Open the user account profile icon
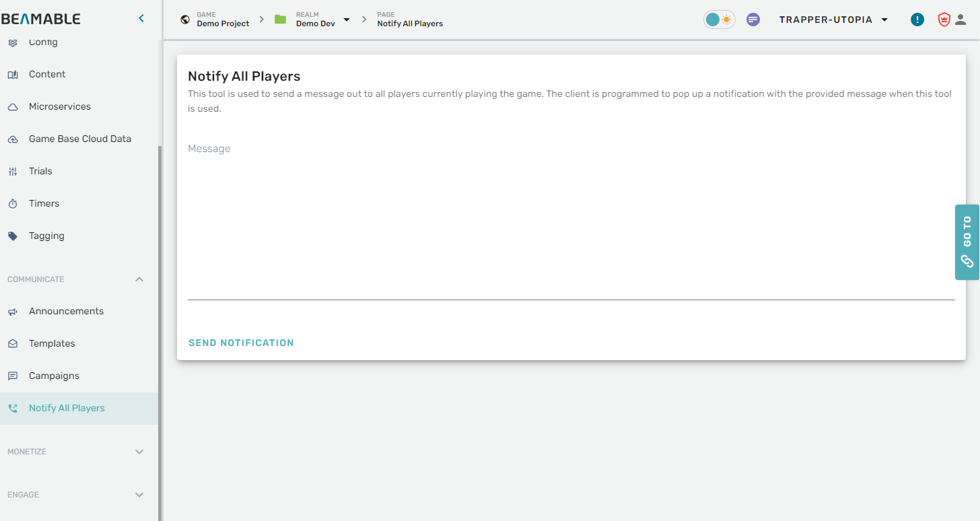 pyautogui.click(x=960, y=20)
